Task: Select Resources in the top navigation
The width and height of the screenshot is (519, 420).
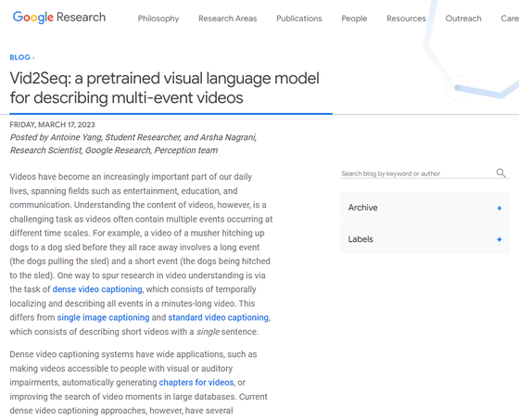Action: [406, 19]
